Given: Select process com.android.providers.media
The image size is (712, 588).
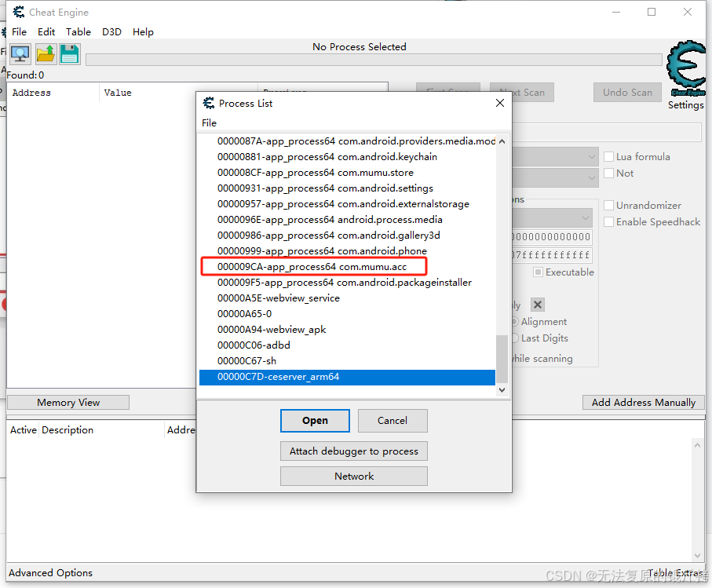Looking at the screenshot, I should (x=347, y=141).
